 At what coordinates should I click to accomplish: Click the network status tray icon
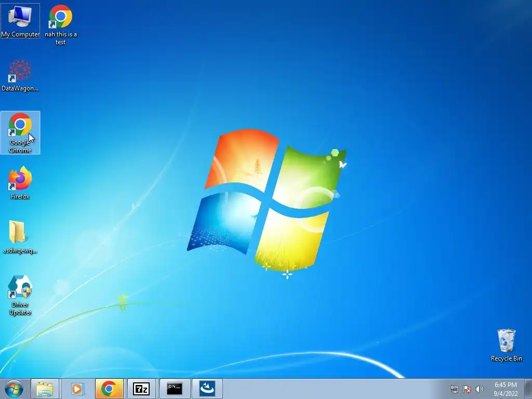(454, 389)
